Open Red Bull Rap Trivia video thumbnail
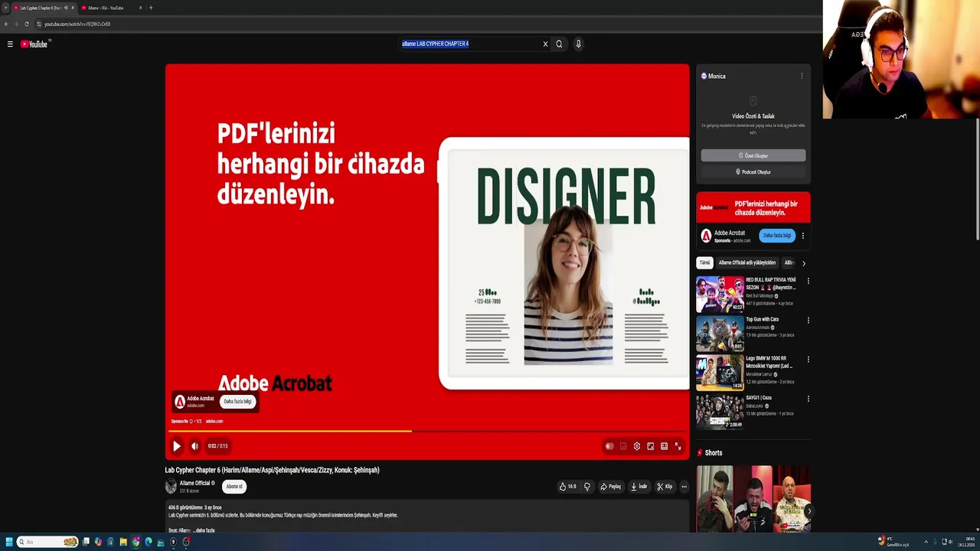 (x=720, y=295)
